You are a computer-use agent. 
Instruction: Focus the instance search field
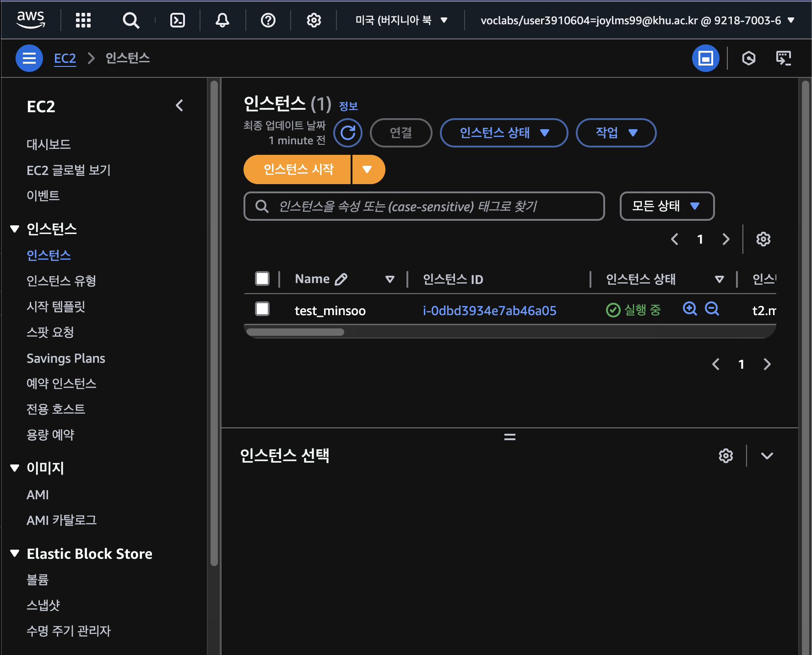(x=424, y=206)
